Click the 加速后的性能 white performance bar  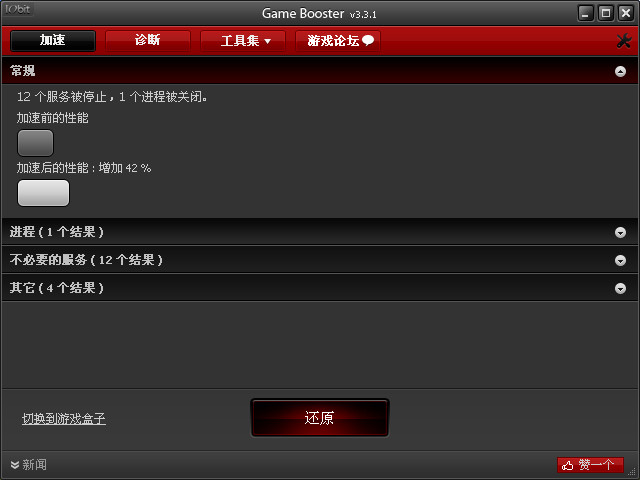[43, 193]
